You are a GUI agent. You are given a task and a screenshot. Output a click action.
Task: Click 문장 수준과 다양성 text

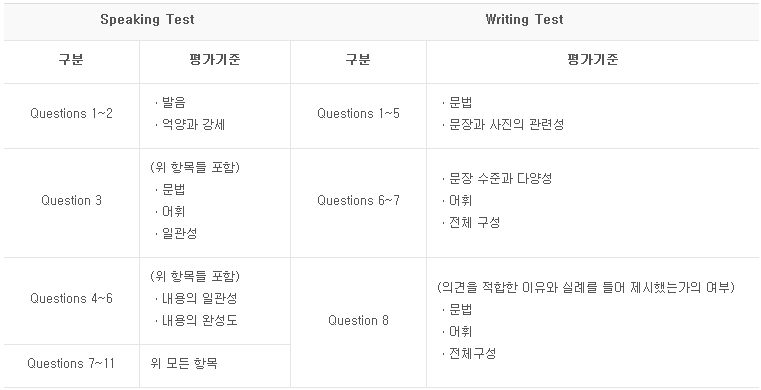500,179
